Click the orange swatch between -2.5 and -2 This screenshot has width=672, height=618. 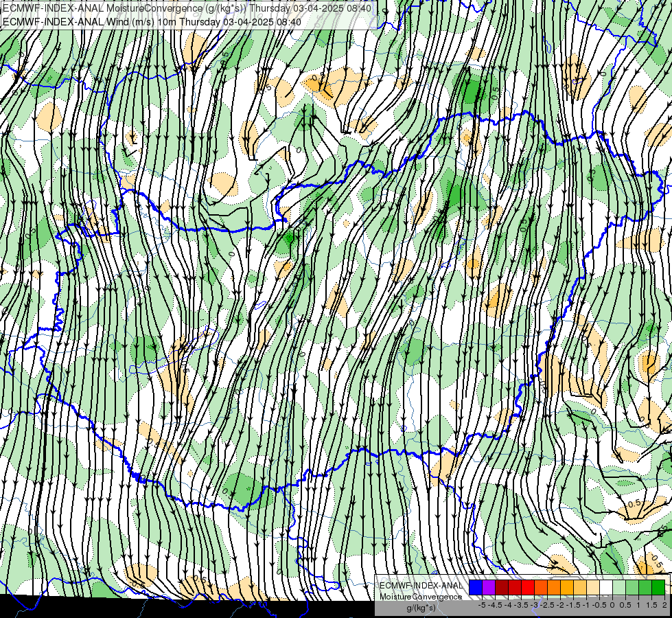click(554, 588)
